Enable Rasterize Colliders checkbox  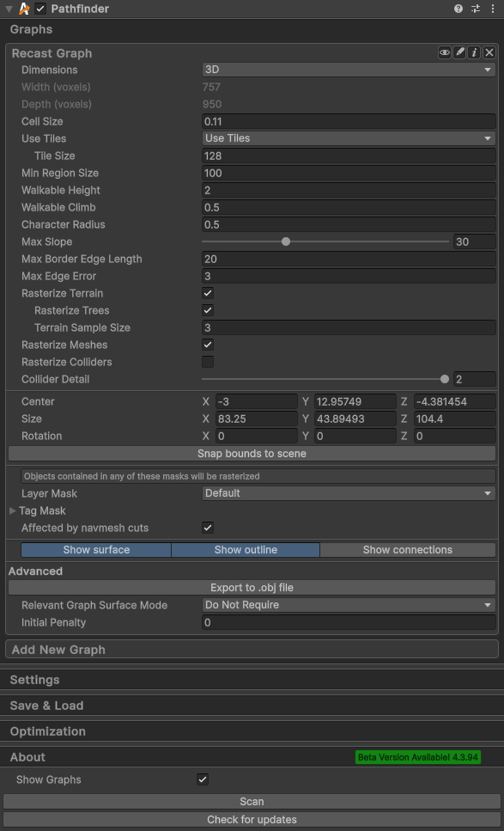coord(208,362)
